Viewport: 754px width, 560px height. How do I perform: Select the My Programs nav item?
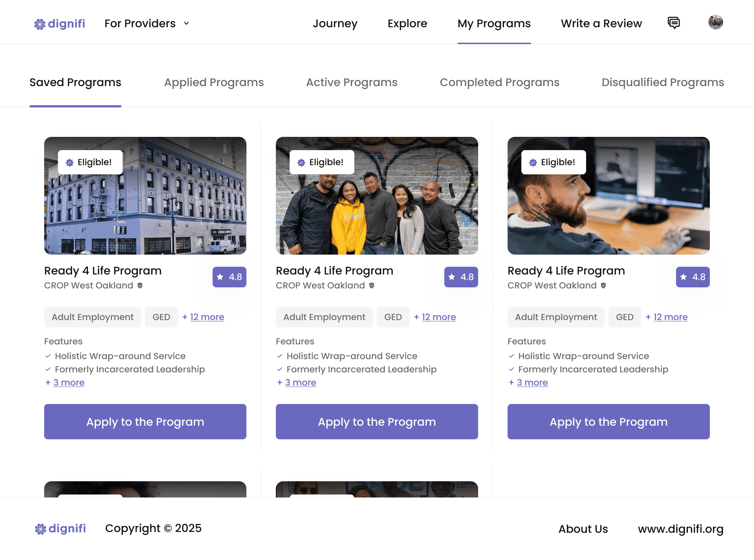pos(494,24)
